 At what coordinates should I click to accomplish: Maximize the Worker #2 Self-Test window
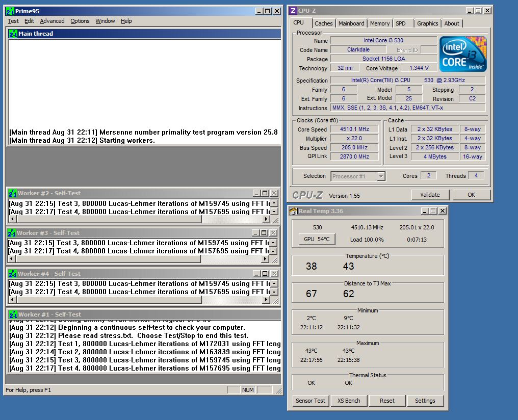(x=265, y=193)
